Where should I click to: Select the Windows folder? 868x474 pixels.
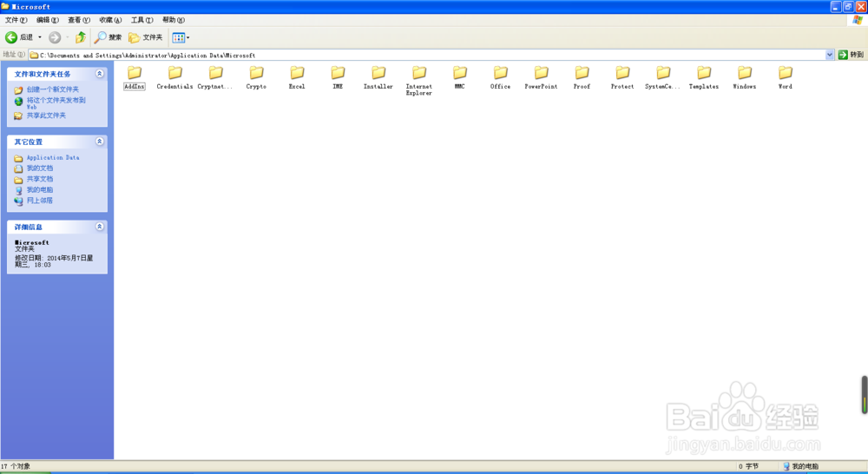coord(745,78)
